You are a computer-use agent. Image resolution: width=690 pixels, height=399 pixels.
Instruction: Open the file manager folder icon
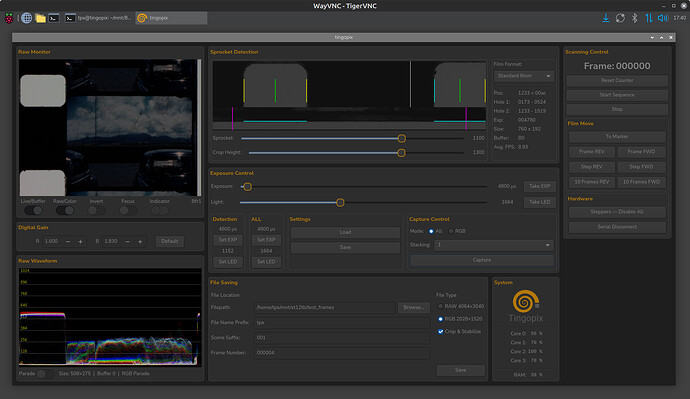(x=40, y=18)
